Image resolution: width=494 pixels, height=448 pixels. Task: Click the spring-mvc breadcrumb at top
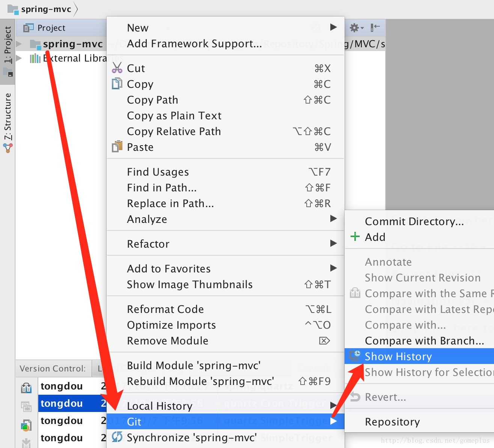pyautogui.click(x=46, y=9)
